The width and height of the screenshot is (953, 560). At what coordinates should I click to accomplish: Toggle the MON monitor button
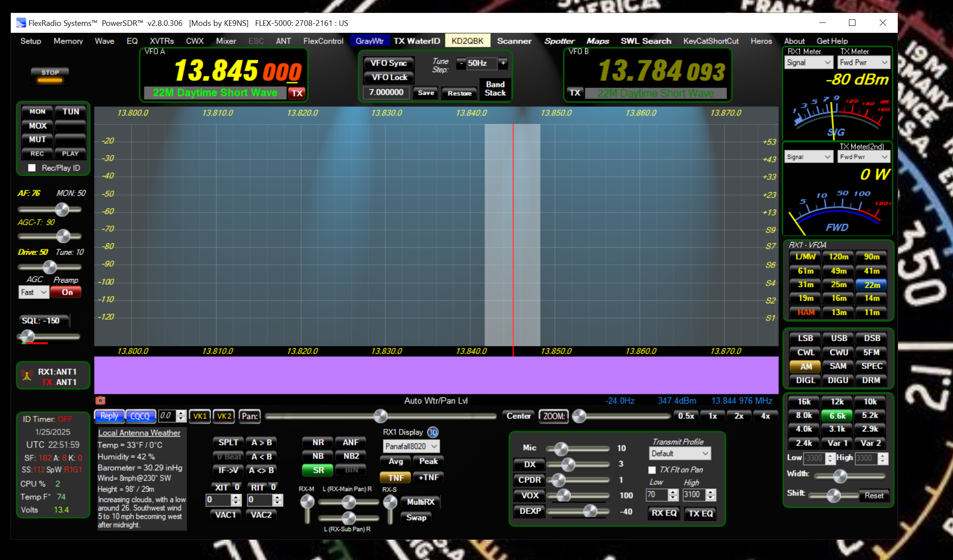[x=37, y=111]
